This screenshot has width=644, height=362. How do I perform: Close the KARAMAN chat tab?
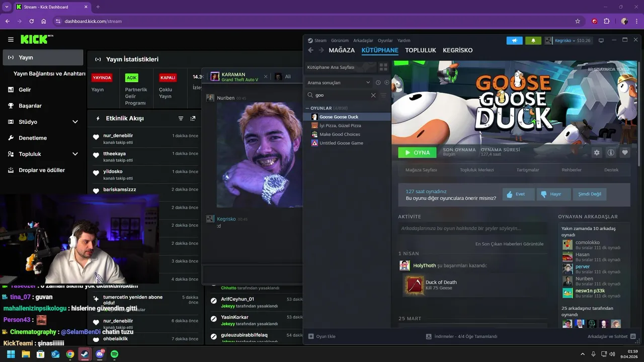[x=266, y=76]
